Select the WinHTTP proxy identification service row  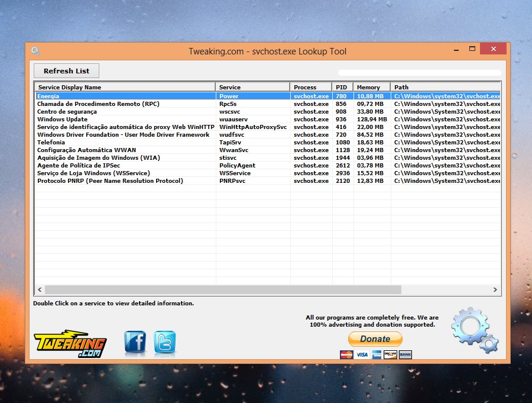[x=268, y=127]
